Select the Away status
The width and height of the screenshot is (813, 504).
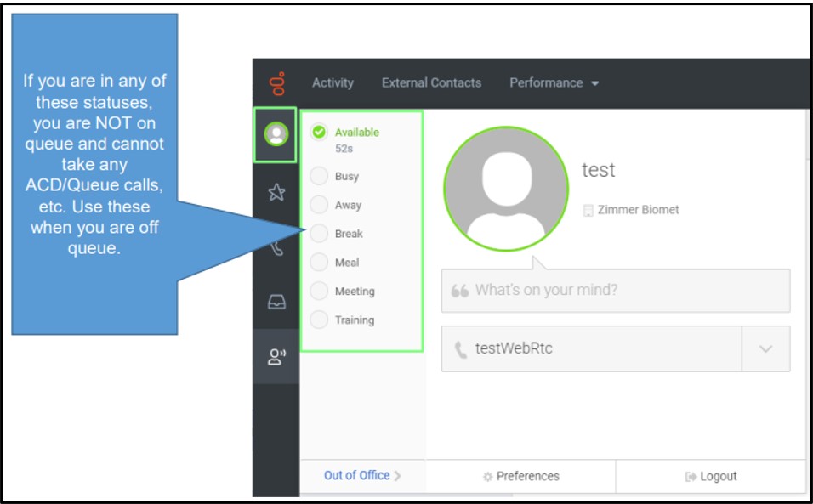[x=345, y=205]
